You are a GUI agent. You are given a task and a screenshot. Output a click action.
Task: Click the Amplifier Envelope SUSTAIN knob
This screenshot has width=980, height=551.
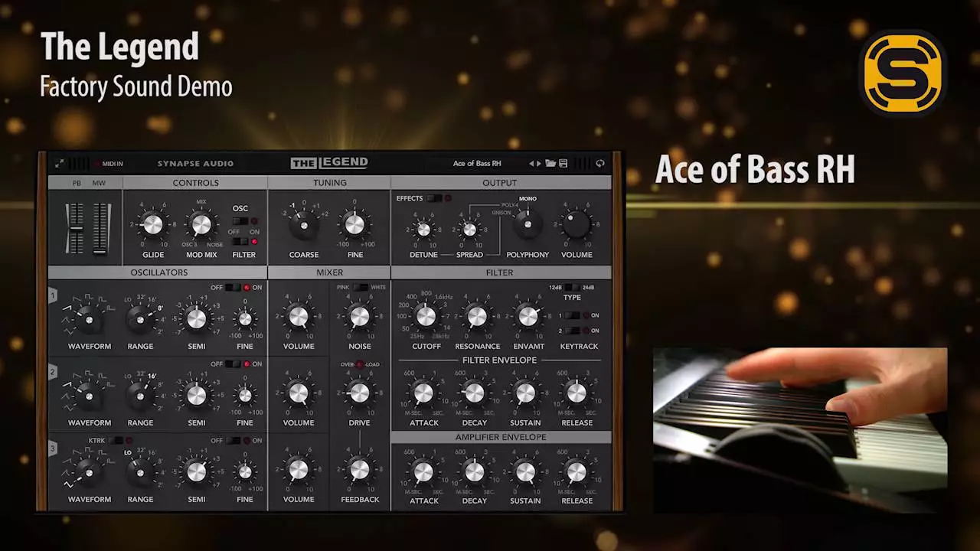pyautogui.click(x=525, y=471)
